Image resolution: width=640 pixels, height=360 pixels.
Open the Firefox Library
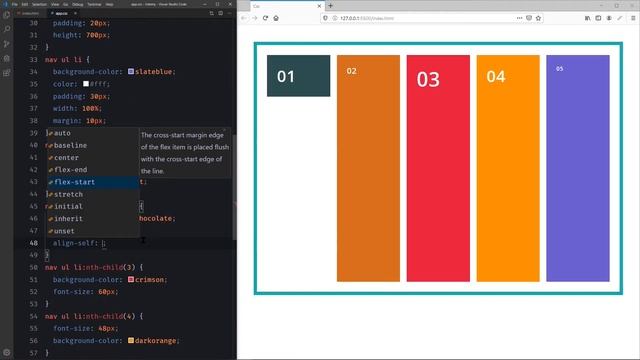(x=588, y=18)
